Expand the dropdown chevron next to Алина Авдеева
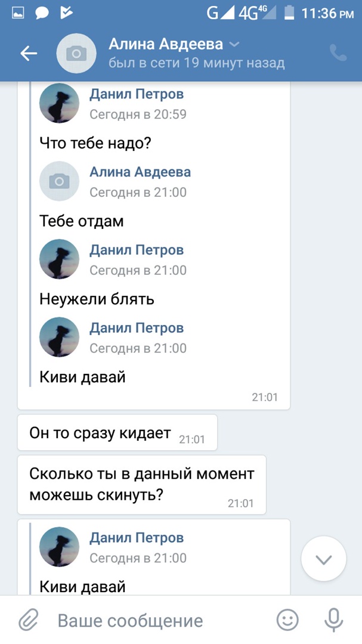The image size is (362, 644). click(234, 44)
